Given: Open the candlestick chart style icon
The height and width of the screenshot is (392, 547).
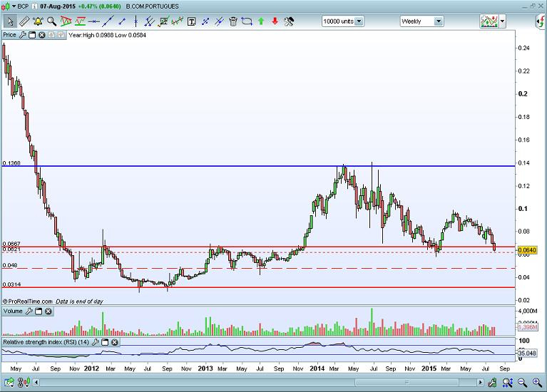Looking at the screenshot, I should coord(5,6).
